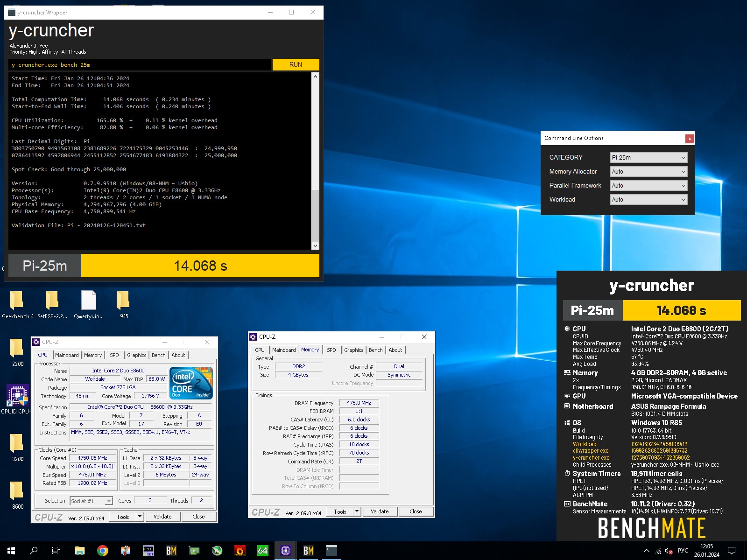Open the PLL SET taskbar icon
Viewport: 747px width, 560px height.
(148, 551)
